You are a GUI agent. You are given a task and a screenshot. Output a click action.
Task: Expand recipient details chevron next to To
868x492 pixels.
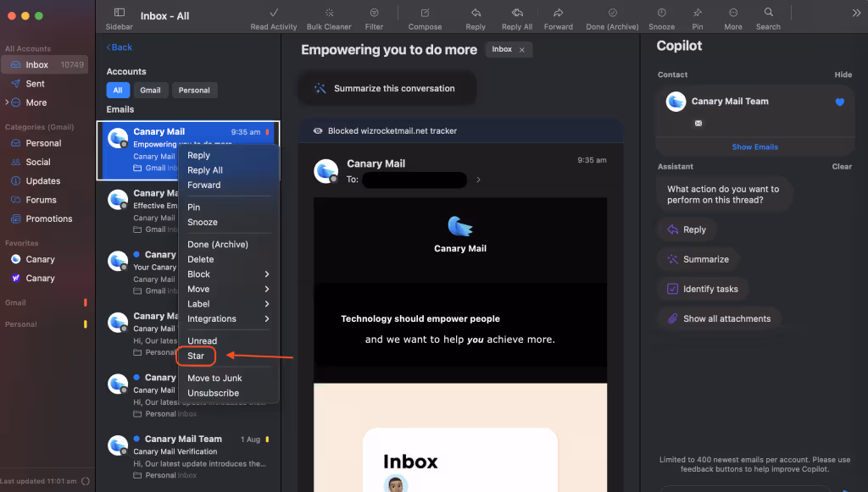pos(478,180)
